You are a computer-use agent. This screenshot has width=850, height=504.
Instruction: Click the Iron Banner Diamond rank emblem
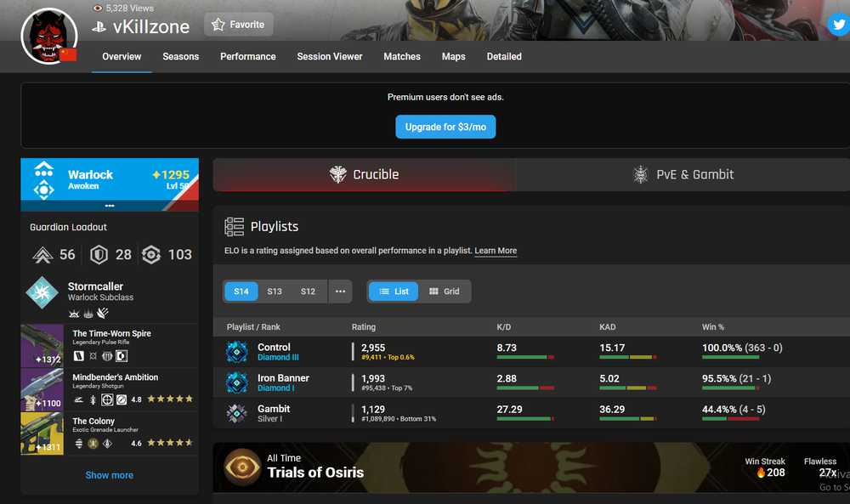pyautogui.click(x=237, y=382)
